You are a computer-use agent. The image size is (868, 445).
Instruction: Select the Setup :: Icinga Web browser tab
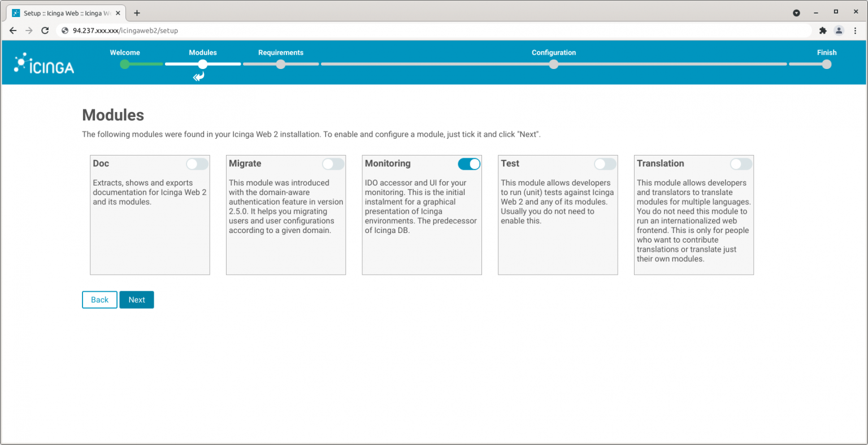(x=65, y=12)
